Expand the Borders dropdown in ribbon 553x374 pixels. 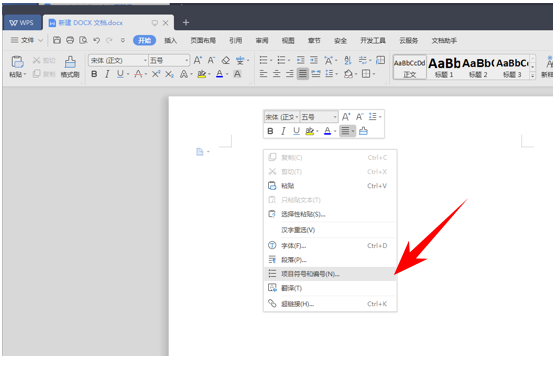pos(374,74)
